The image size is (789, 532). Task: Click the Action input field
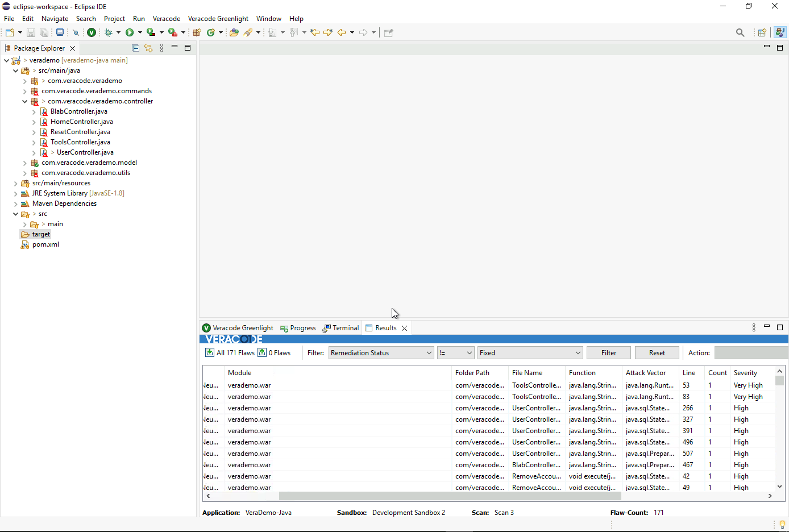click(x=751, y=353)
